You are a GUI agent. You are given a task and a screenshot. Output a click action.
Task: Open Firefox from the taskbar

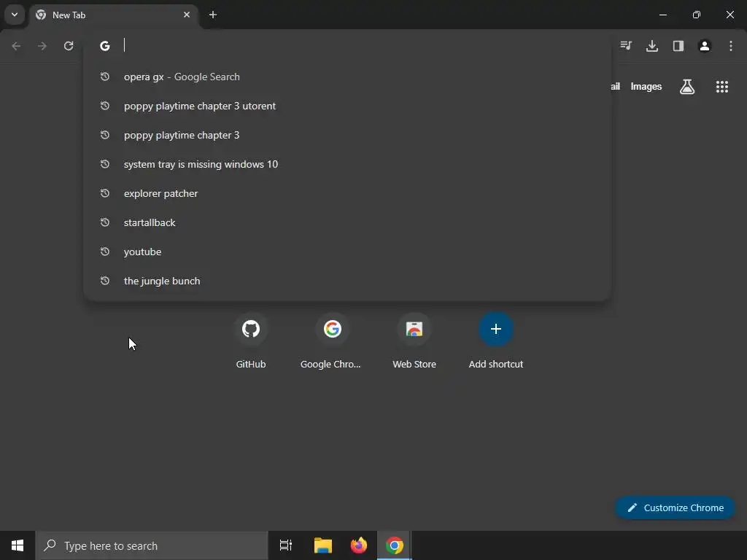pos(359,545)
